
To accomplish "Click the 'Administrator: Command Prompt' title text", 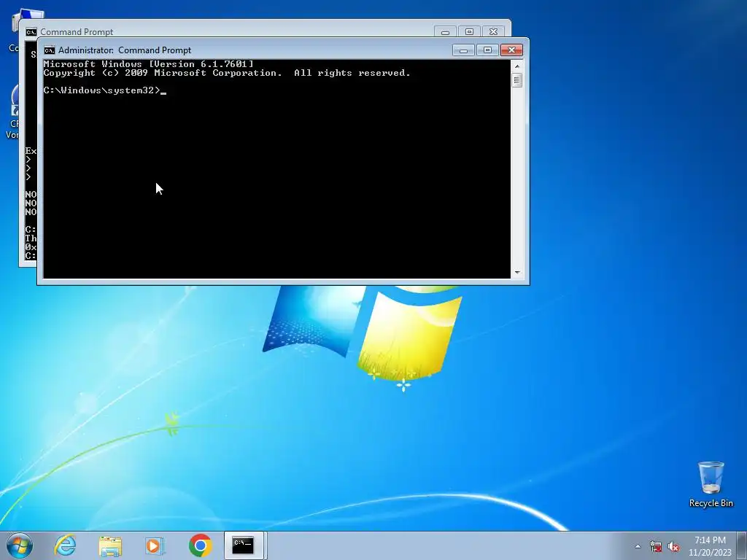I will 125,50.
